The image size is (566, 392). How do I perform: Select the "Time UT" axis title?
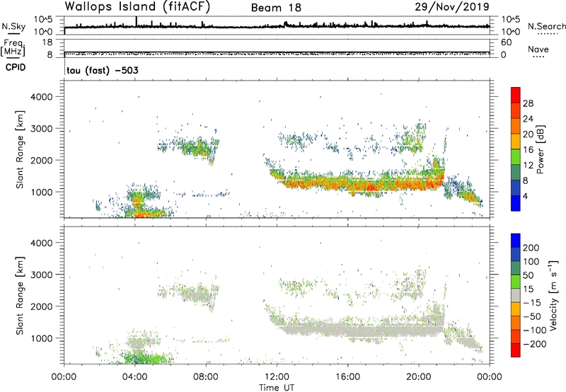click(277, 388)
